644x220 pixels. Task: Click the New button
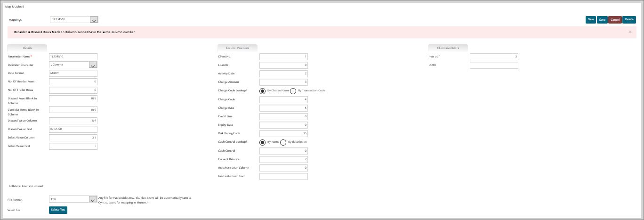pyautogui.click(x=591, y=19)
